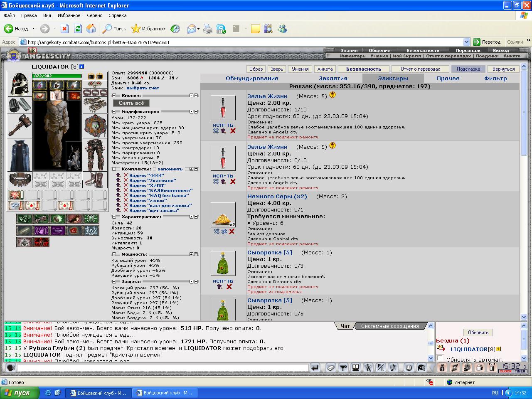The width and height of the screenshot is (532, 399).
Task: Collapse the Защита section
Action: 114,282
